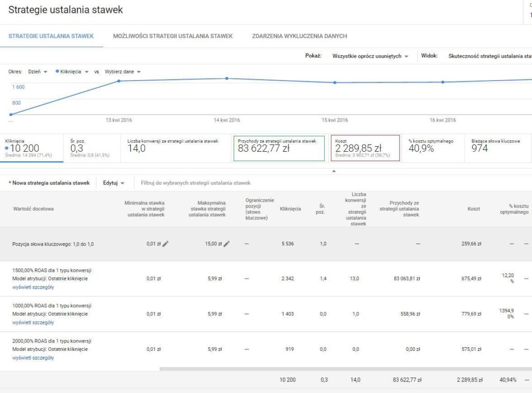Open wyświetl szczegóły for 1500,00% ROAS
Viewport: 532px width, 393px height.
33,287
